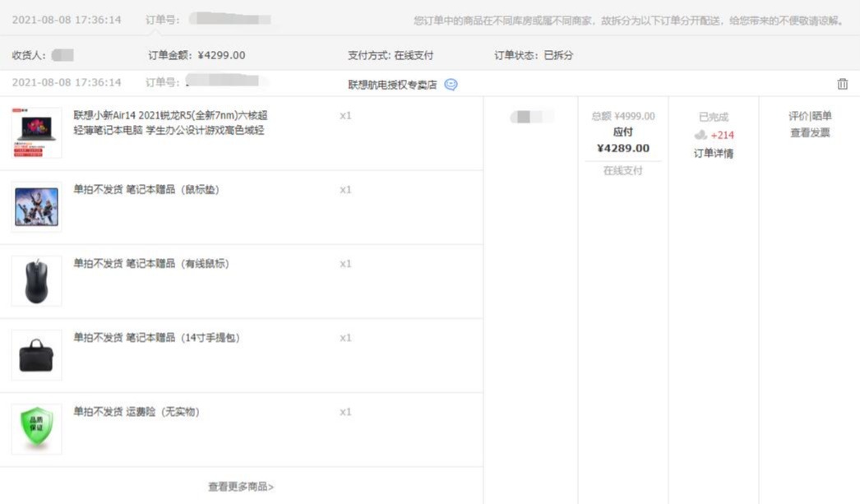Viewport: 860px width, 504px height.
Task: Open 查看发票 to view the invoice
Action: click(810, 132)
